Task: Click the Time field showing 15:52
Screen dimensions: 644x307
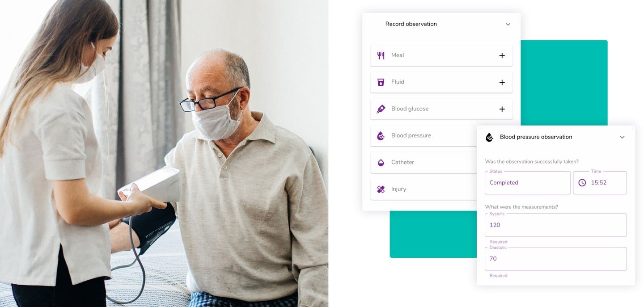Action: (600, 183)
